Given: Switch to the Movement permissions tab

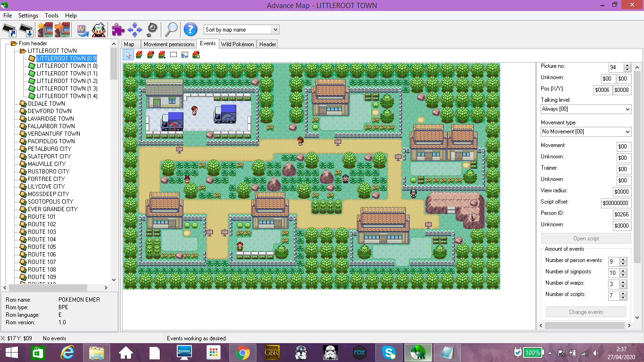Looking at the screenshot, I should 169,44.
